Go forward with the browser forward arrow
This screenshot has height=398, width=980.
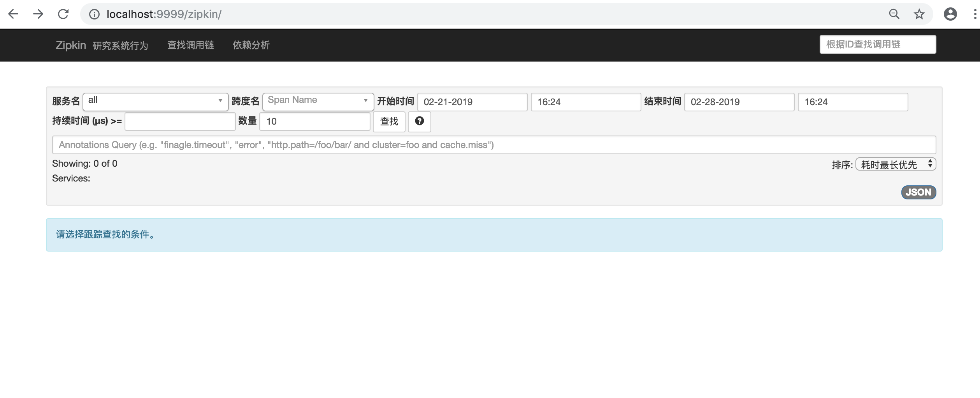(x=38, y=14)
